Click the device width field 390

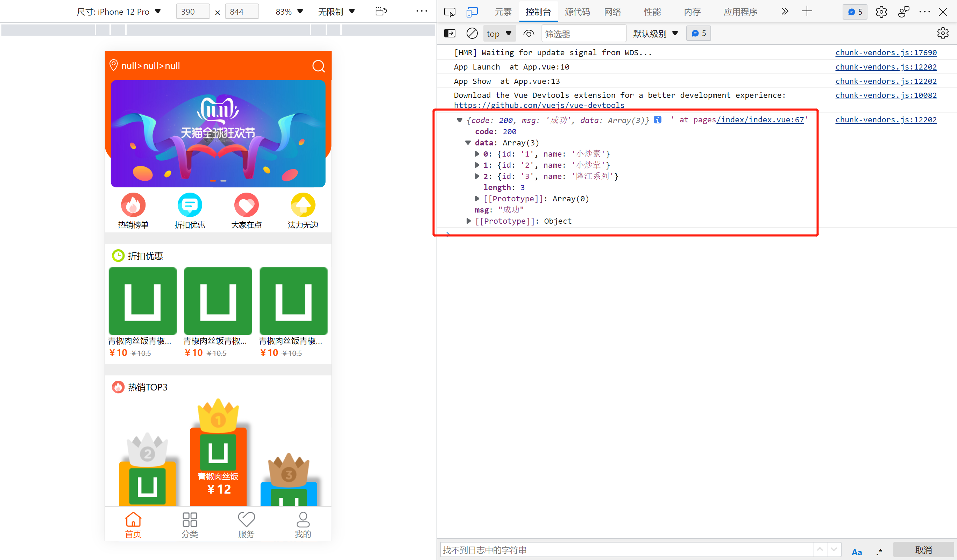coord(192,12)
